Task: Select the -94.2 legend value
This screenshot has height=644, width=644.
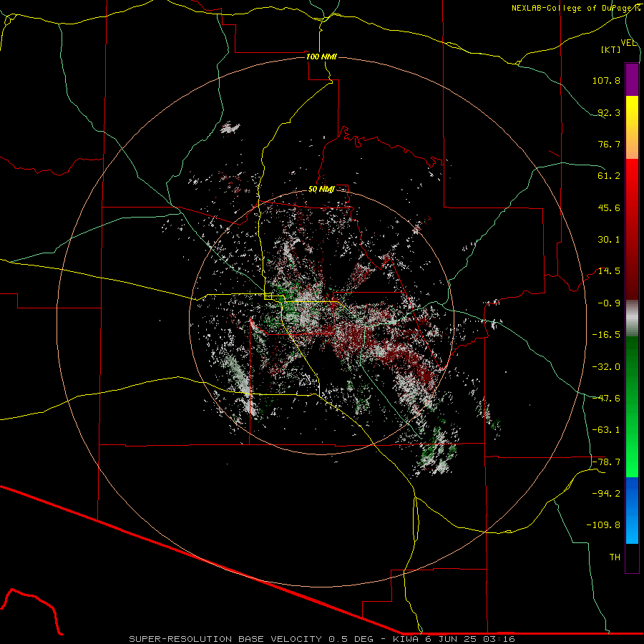Action: click(x=606, y=494)
